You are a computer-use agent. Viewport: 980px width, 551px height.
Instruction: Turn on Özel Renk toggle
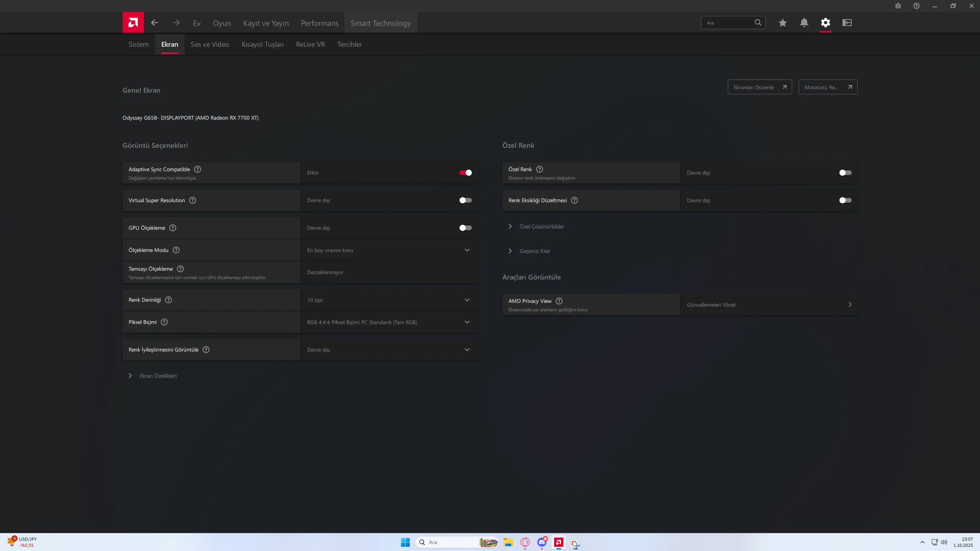845,173
